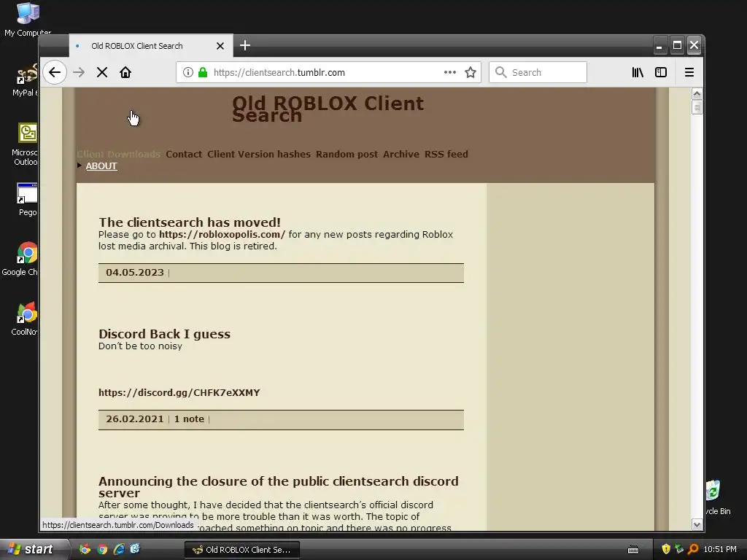Open the Google Chrome desktop shortcut

pos(21,259)
